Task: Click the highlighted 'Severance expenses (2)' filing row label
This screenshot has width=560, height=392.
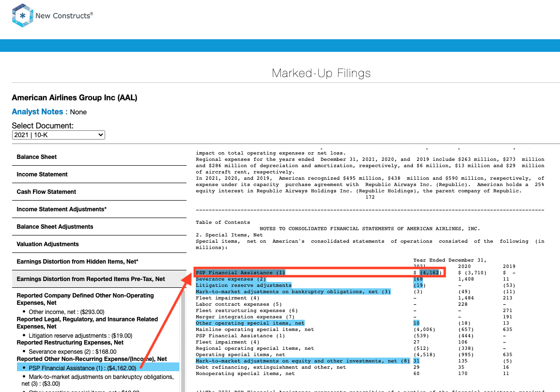Action: [x=231, y=279]
